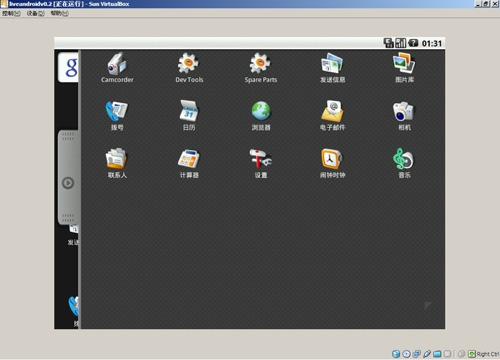The height and width of the screenshot is (360, 500).
Task: Click the Right Ctrl host key label
Action: pos(488,354)
